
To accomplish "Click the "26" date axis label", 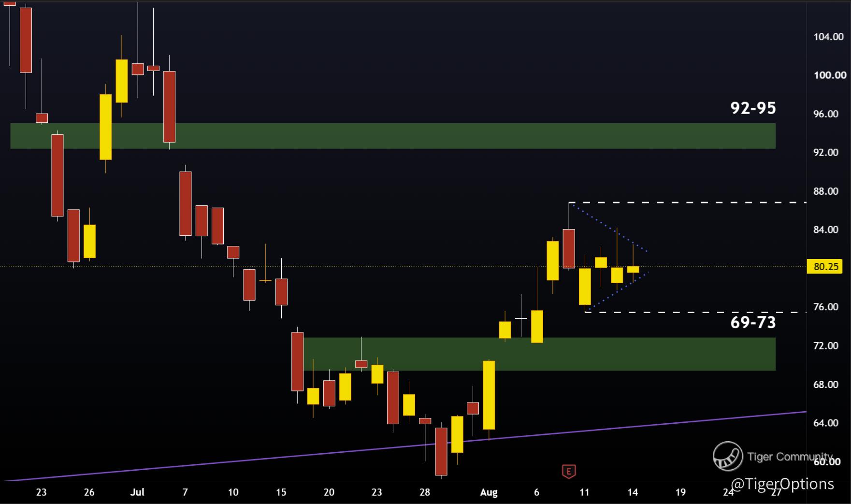I will click(89, 492).
